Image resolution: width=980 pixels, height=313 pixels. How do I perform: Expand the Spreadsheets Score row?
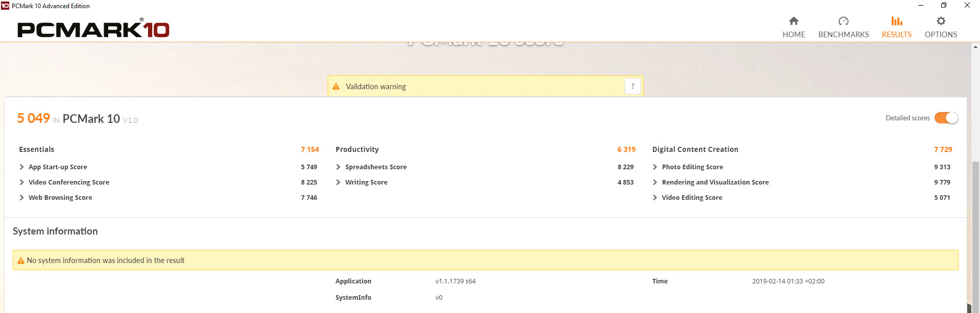[338, 167]
